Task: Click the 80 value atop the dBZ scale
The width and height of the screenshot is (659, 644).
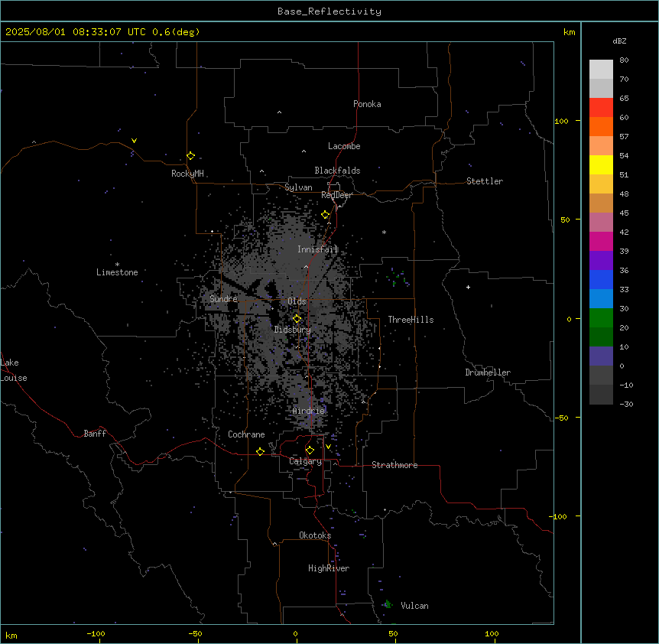Action: (x=624, y=60)
